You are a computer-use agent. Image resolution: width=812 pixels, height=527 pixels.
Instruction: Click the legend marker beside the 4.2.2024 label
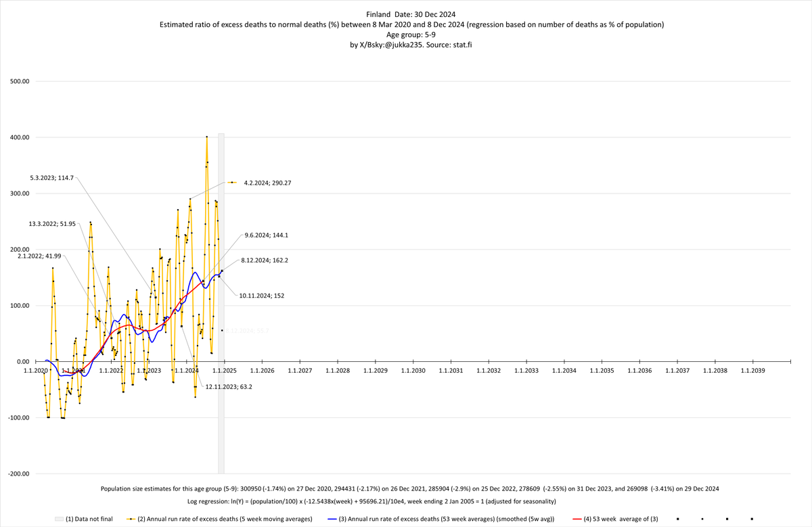(x=232, y=183)
